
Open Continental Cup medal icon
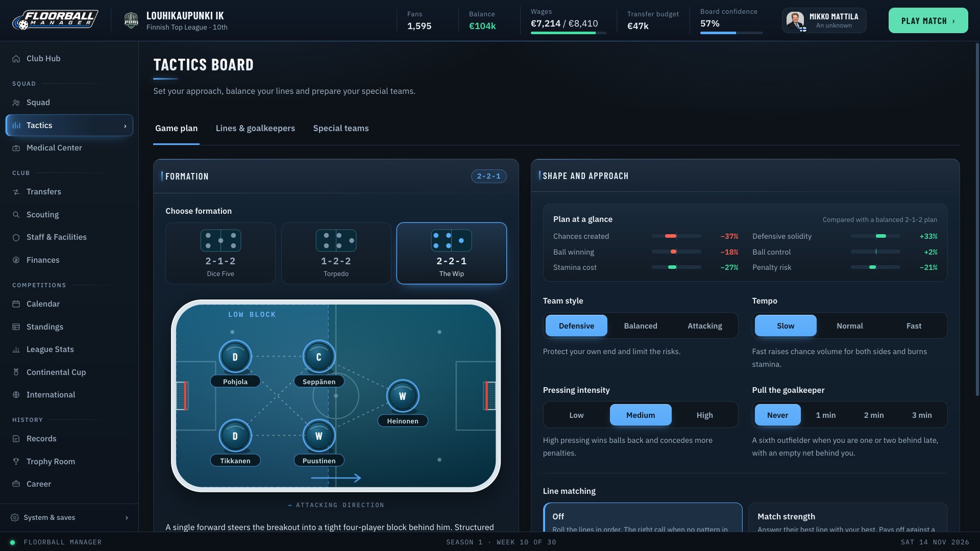coord(16,372)
